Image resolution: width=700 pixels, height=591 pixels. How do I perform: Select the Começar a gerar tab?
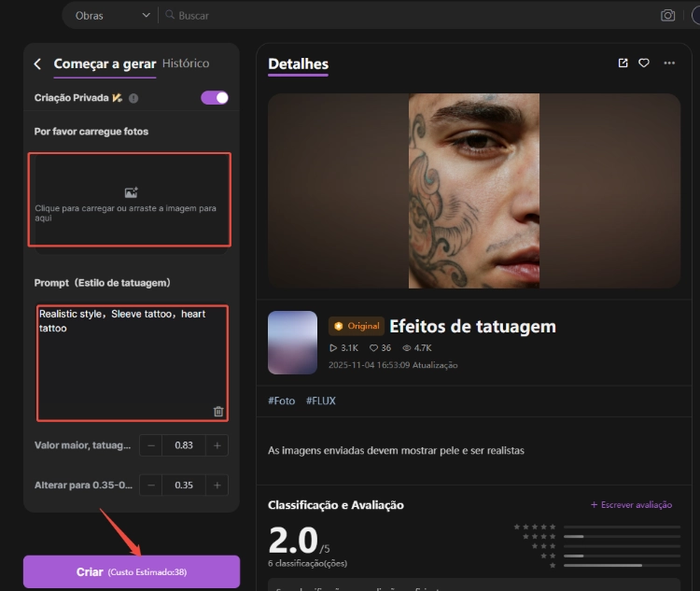(105, 63)
